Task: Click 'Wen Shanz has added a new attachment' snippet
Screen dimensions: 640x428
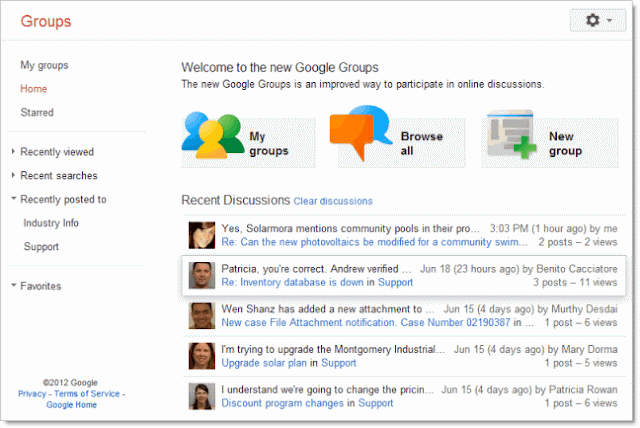Action: tap(328, 309)
